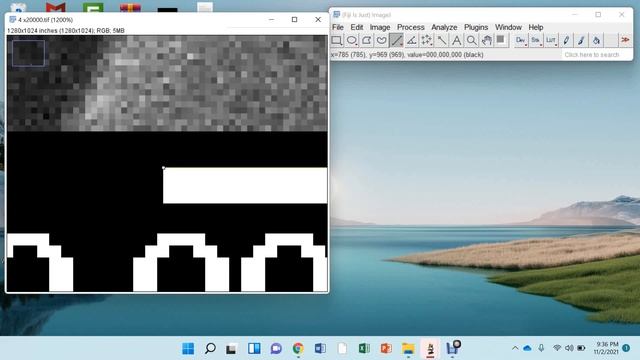The width and height of the screenshot is (640, 360).
Task: Open the Plugins menu
Action: pyautogui.click(x=476, y=27)
